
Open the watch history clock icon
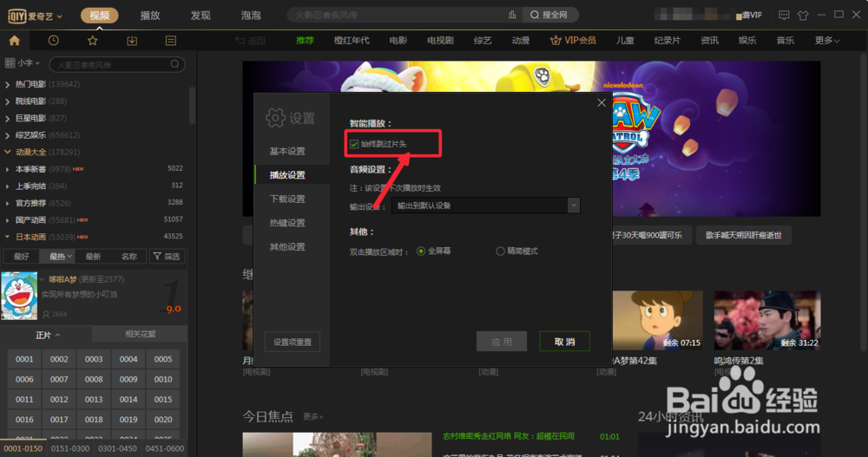click(x=53, y=41)
